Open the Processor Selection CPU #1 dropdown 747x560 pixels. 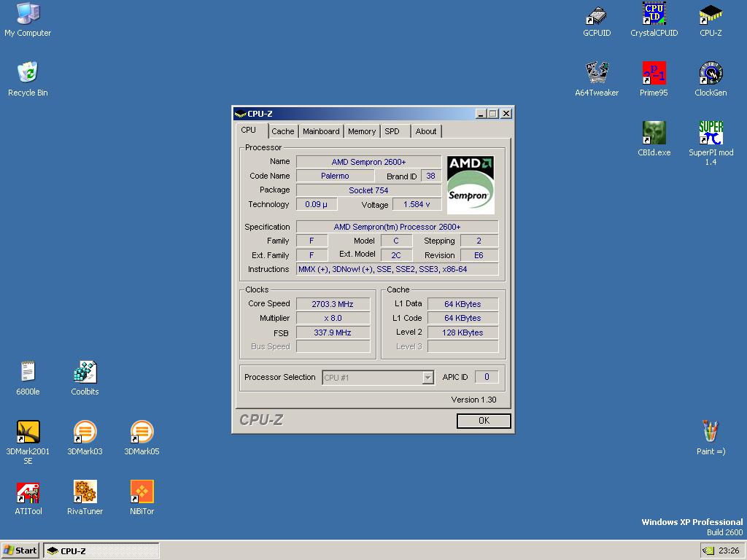pyautogui.click(x=378, y=378)
